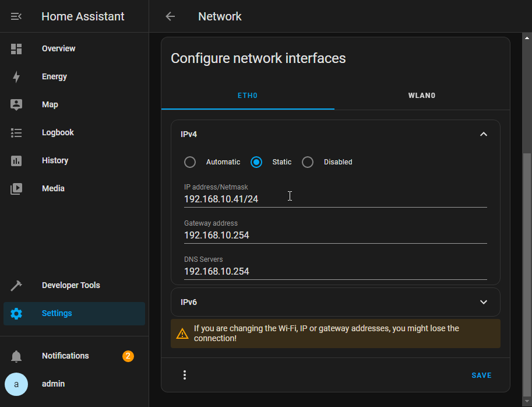Click the History chart icon
532x407 pixels.
16,161
